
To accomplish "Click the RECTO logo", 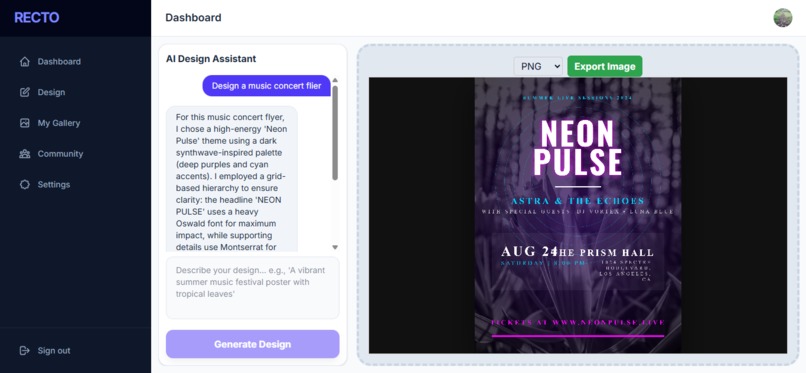I will (36, 17).
